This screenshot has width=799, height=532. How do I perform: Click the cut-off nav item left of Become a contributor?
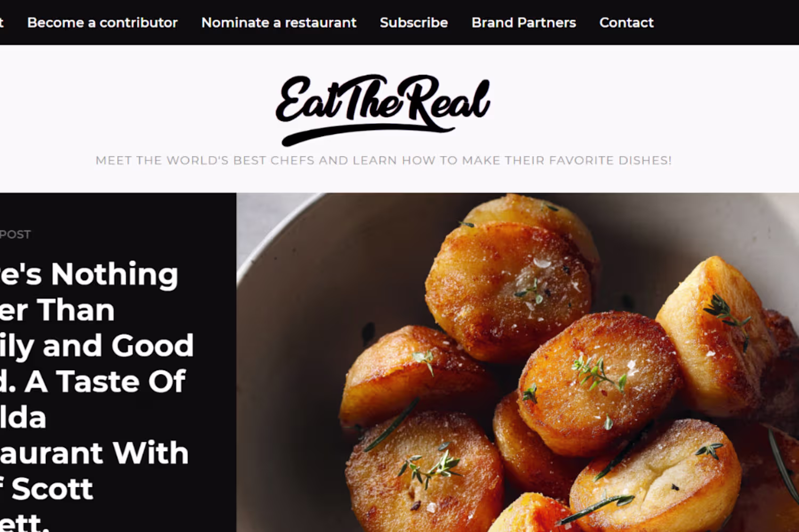pyautogui.click(x=2, y=22)
